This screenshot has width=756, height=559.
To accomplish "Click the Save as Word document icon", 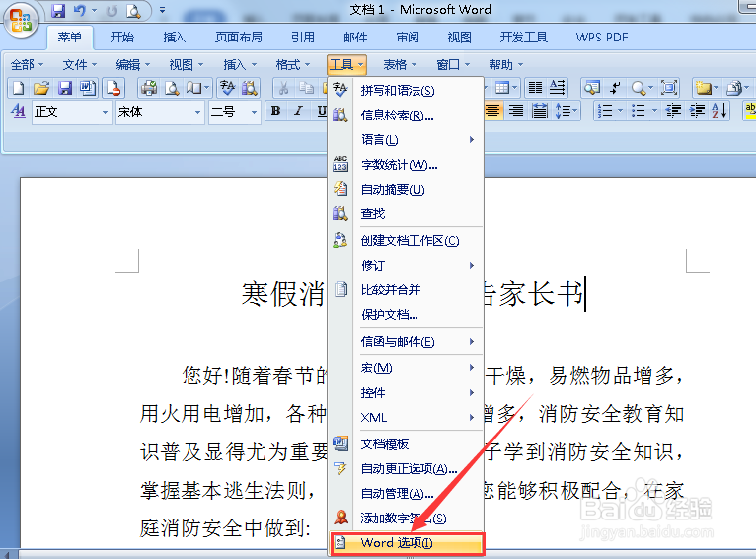I will pyautogui.click(x=88, y=88).
